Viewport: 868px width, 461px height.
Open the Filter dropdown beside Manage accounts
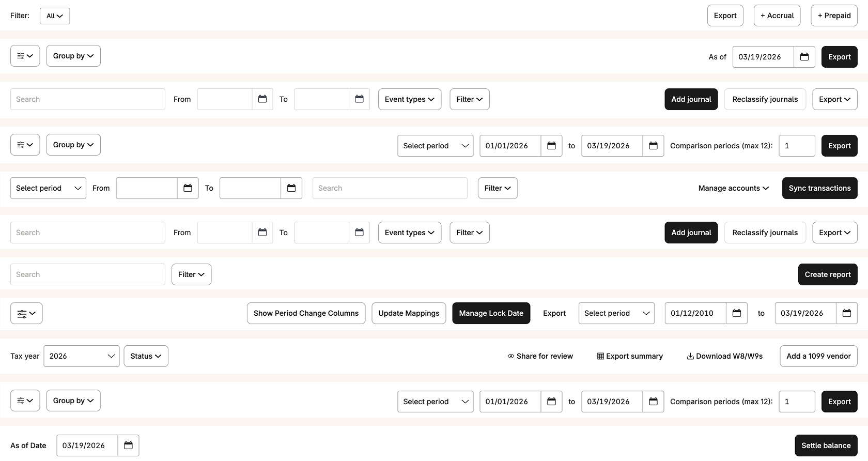(498, 188)
